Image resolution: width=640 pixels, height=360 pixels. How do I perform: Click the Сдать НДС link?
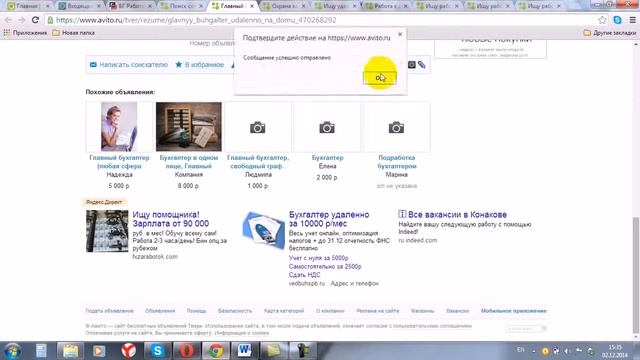(x=304, y=275)
